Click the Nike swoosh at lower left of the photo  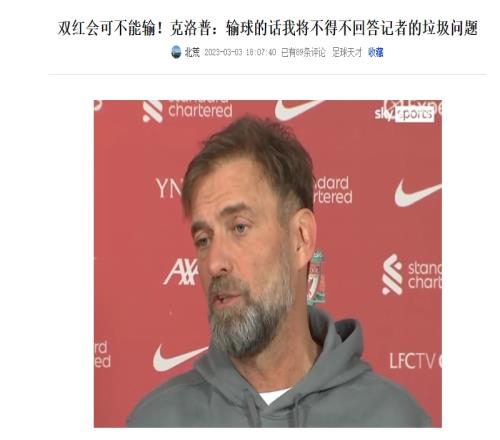point(179,358)
